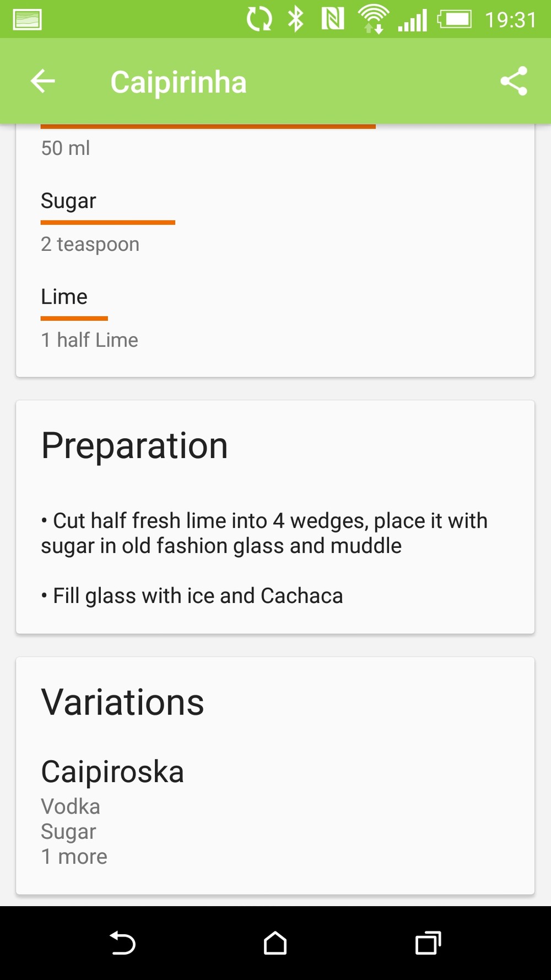The height and width of the screenshot is (980, 551).
Task: Select the Lime ingredient
Action: click(x=64, y=297)
